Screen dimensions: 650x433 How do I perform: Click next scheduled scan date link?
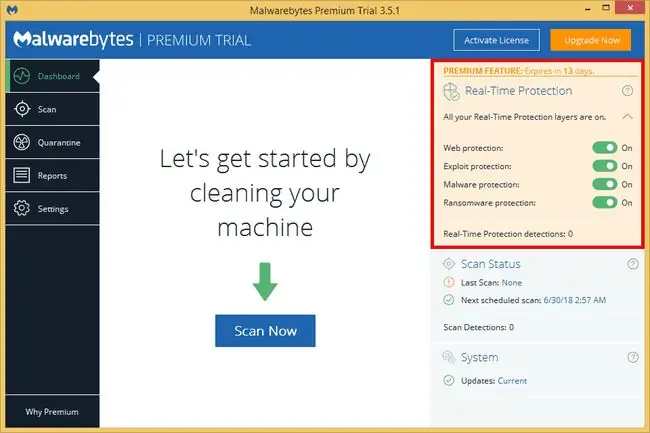click(x=575, y=300)
